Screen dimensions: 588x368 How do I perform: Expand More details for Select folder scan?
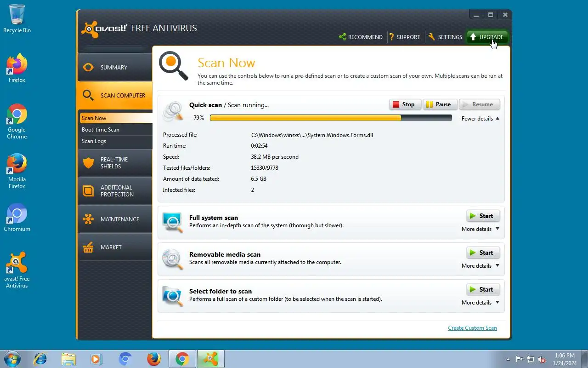481,303
